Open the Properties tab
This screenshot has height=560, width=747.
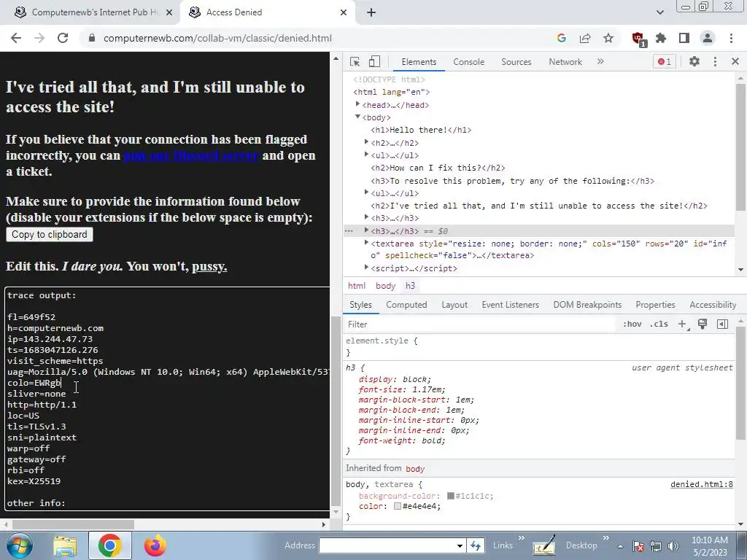pyautogui.click(x=655, y=305)
